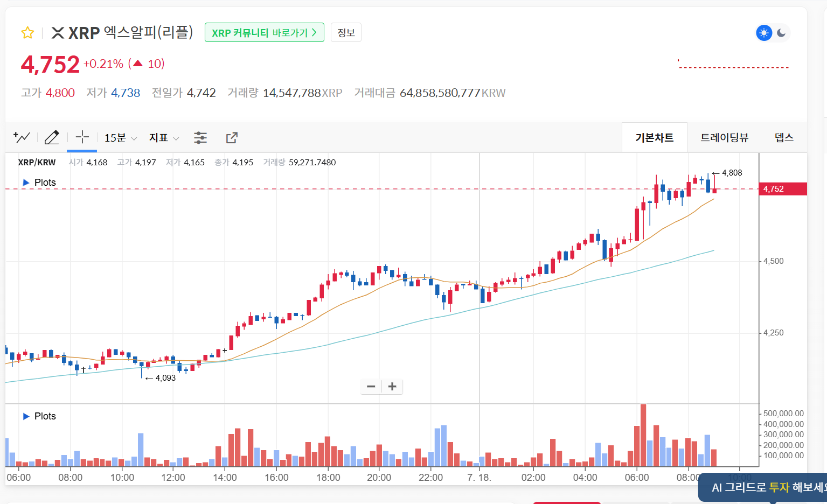This screenshot has width=827, height=504.
Task: Open the XRP 커뮤니티 바로가기 link
Action: (x=264, y=33)
